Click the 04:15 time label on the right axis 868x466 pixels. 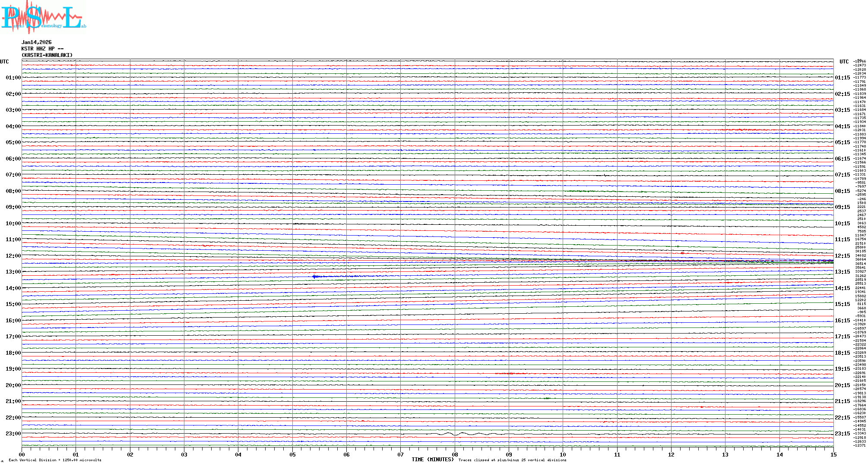tap(842, 126)
